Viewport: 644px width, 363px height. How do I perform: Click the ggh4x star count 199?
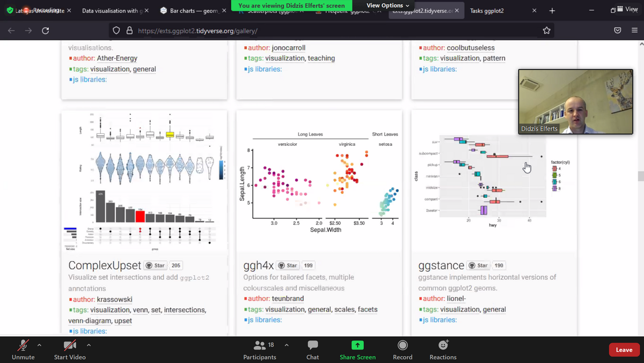point(309,265)
